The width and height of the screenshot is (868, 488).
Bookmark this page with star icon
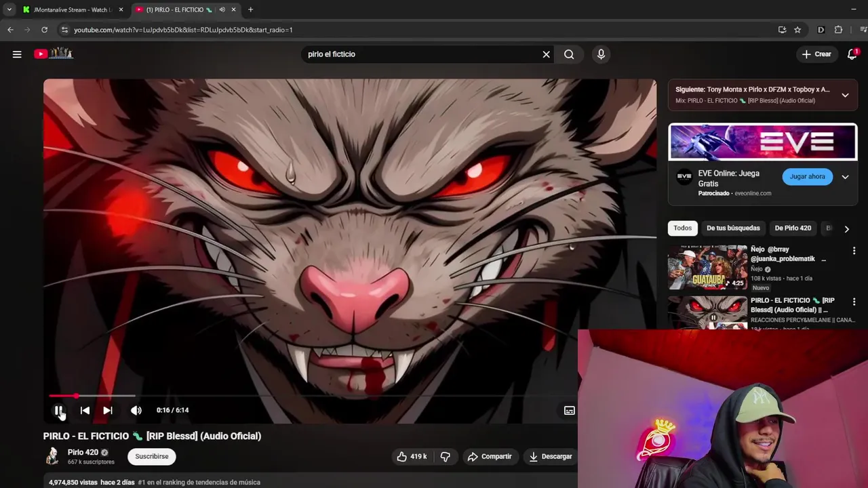point(797,30)
